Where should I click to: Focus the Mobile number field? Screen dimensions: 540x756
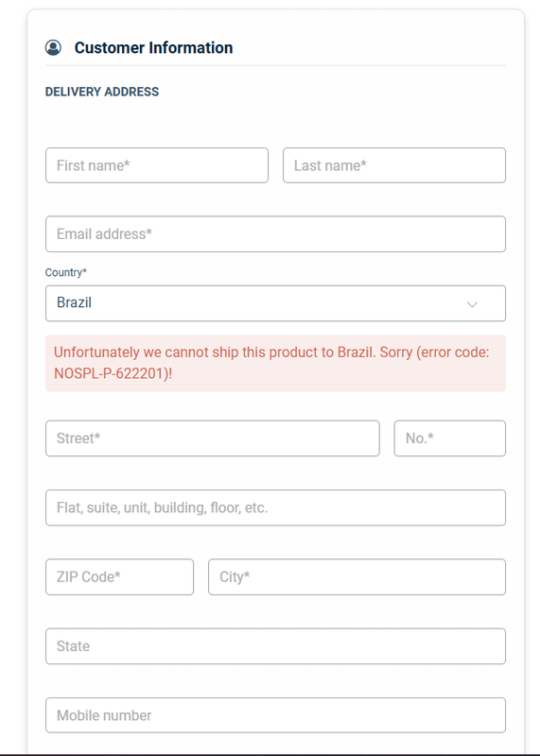click(x=275, y=715)
